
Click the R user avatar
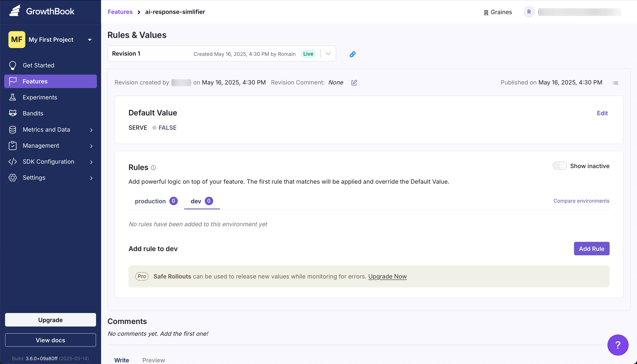(x=529, y=12)
